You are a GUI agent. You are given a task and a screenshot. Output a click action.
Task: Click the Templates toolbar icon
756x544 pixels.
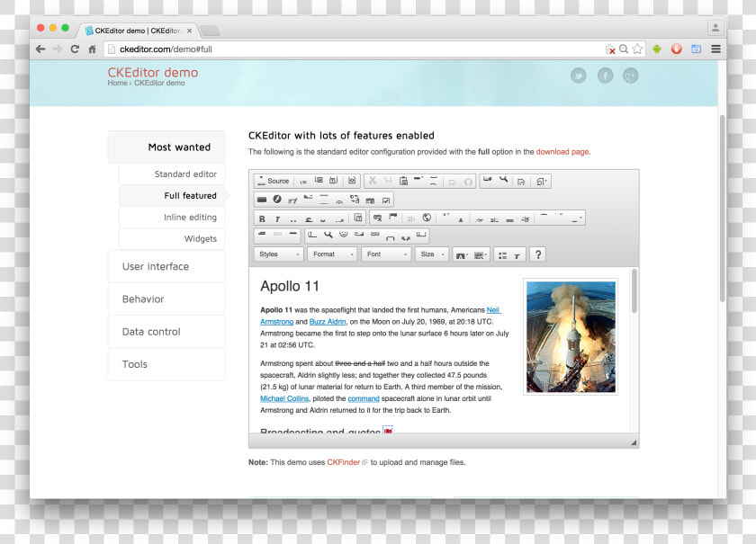352,181
